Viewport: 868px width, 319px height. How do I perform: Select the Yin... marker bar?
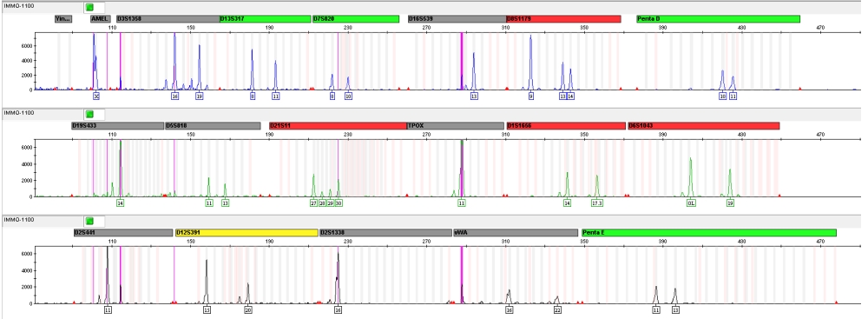tap(63, 19)
